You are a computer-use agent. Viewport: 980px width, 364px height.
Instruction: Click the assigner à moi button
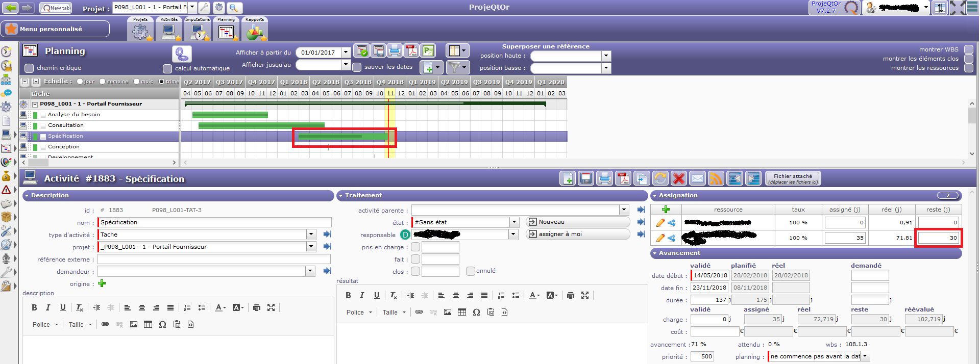click(x=577, y=234)
